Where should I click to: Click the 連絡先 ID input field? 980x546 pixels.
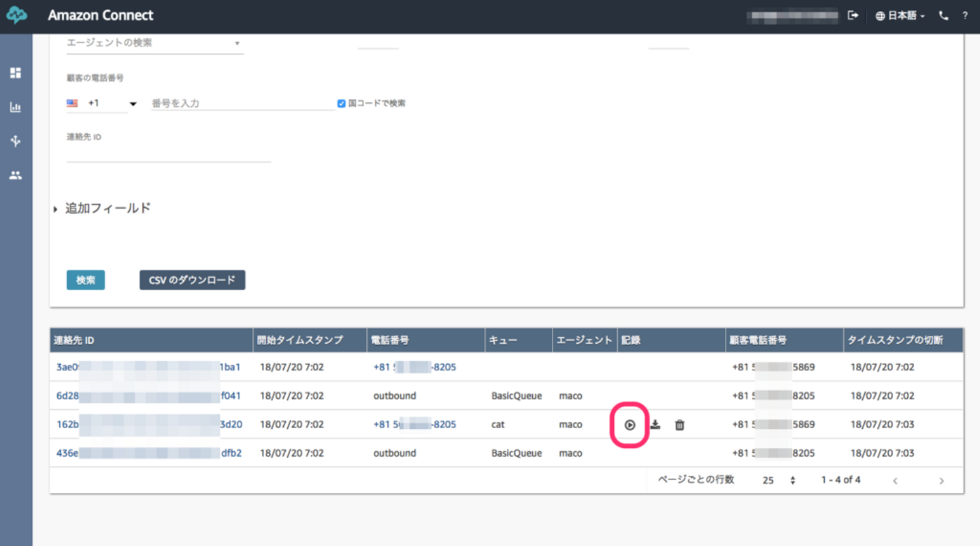pos(168,154)
